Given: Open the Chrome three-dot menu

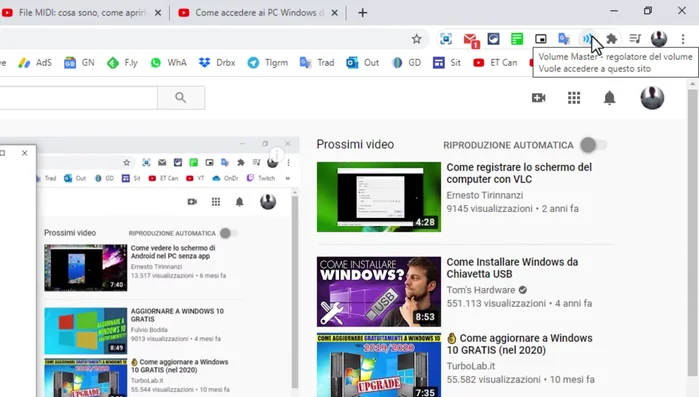Looking at the screenshot, I should 683,39.
